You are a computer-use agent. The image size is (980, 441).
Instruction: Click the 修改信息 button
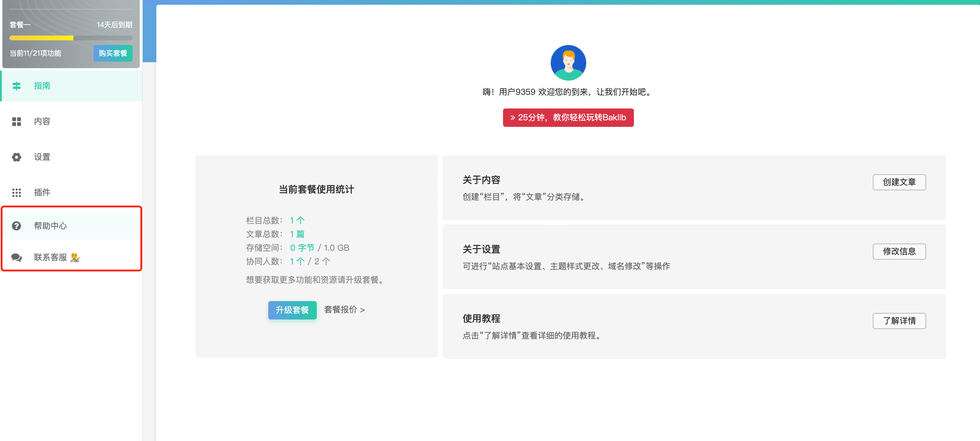point(899,251)
